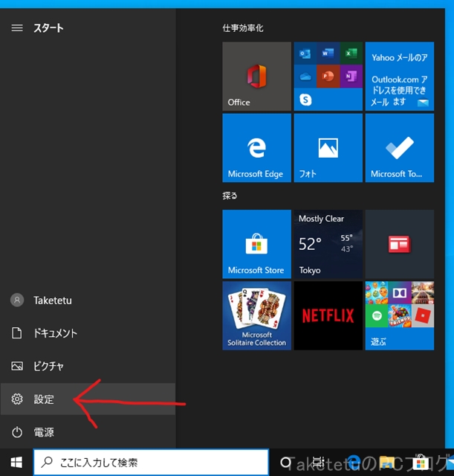This screenshot has height=476, width=454.
Task: Open the Microsoft To Do tile
Action: pyautogui.click(x=400, y=148)
